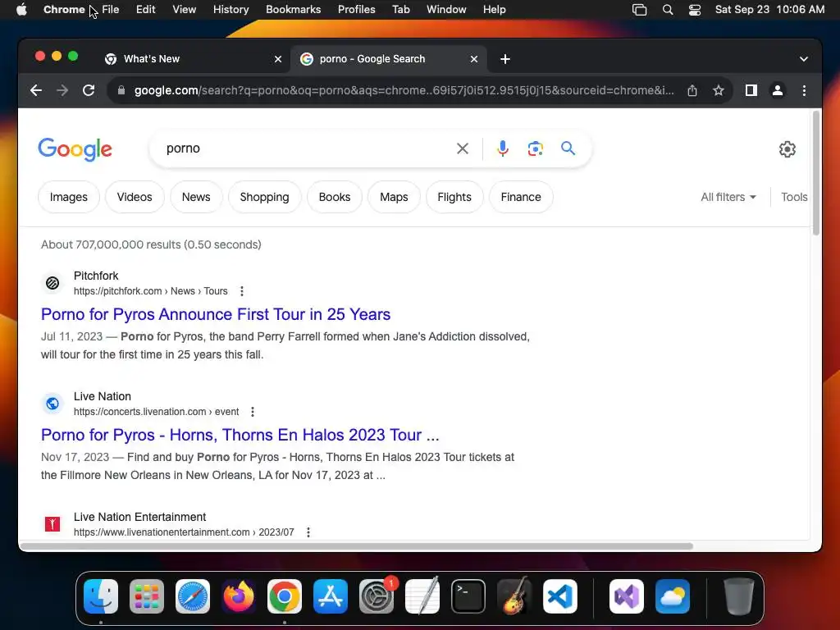
Task: Open search Tools options
Action: [x=794, y=197]
